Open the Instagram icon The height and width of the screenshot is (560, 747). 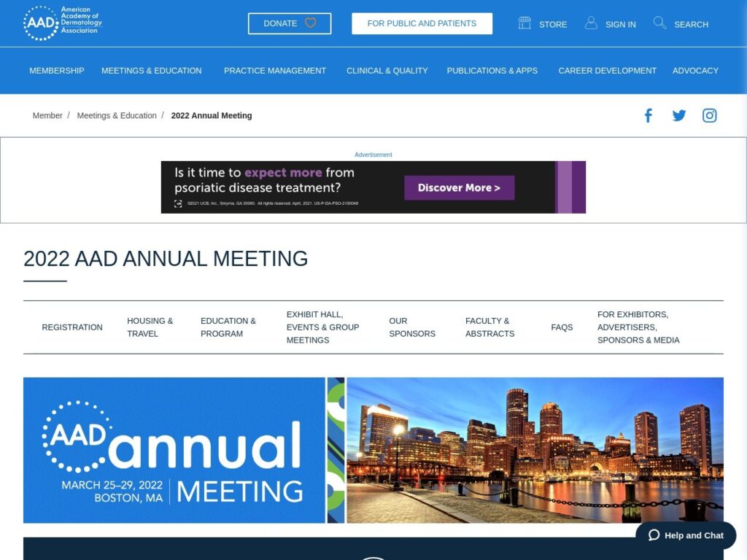[709, 115]
